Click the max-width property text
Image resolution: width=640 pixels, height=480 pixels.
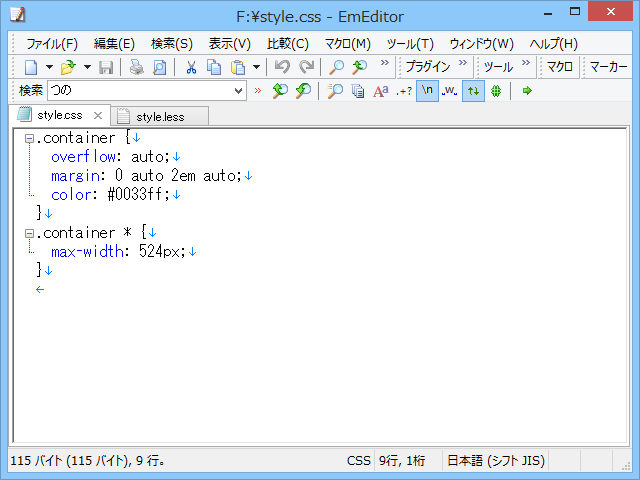point(87,251)
